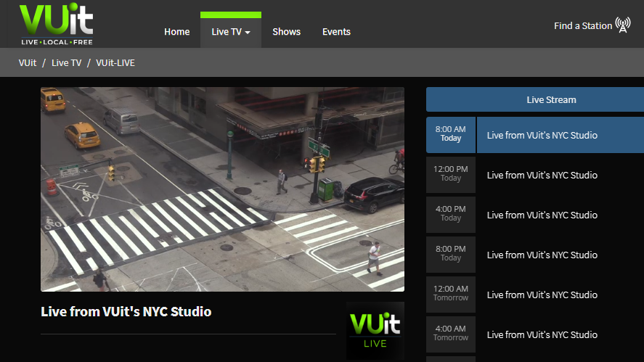This screenshot has width=644, height=362.
Task: Go to the Events page
Action: 336,32
